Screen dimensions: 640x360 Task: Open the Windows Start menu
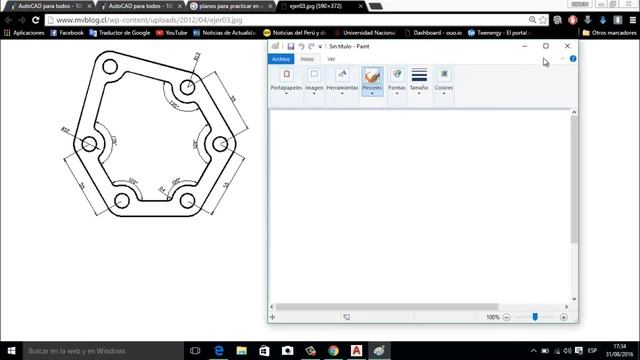point(11,351)
